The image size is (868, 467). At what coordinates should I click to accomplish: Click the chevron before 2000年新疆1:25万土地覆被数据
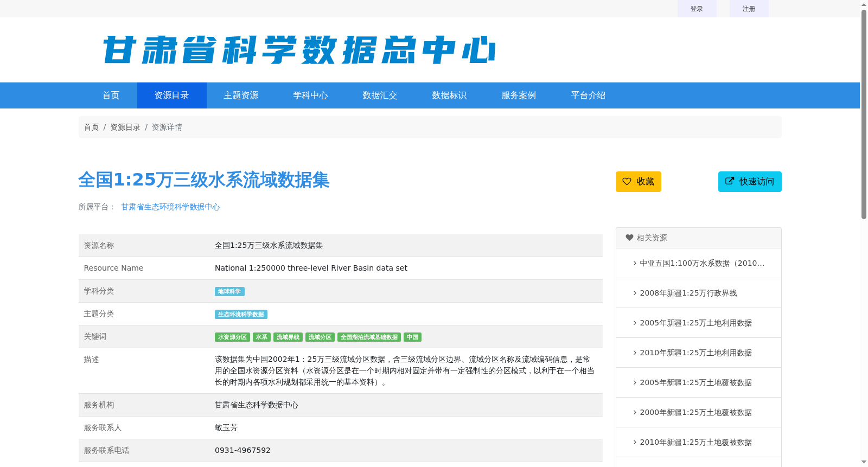tap(635, 412)
